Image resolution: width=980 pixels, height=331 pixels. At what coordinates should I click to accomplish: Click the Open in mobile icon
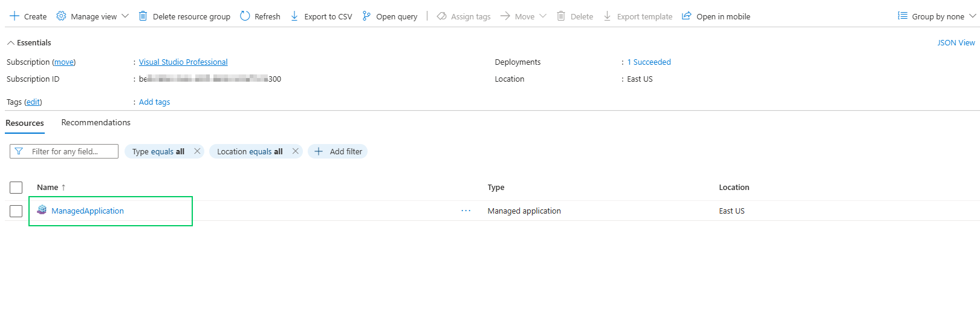[x=686, y=16]
